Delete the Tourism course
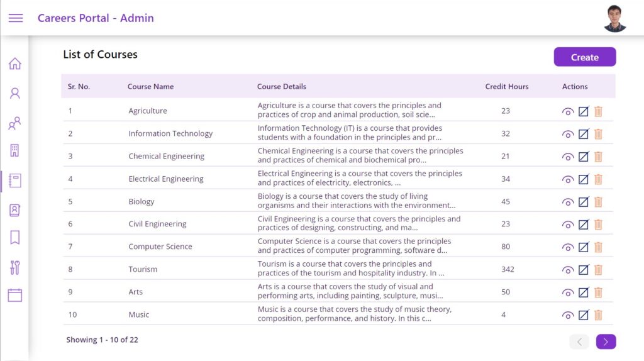The height and width of the screenshot is (361, 644). [599, 269]
